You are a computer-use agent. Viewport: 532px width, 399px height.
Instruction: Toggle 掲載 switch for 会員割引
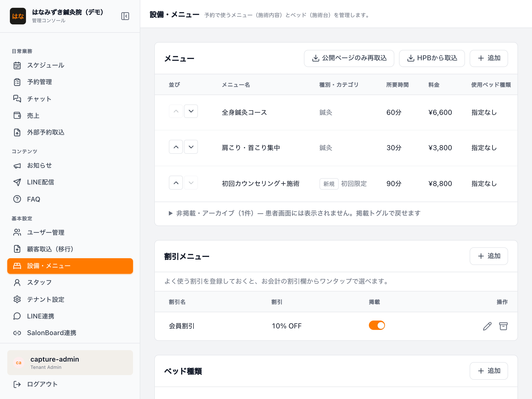point(377,325)
